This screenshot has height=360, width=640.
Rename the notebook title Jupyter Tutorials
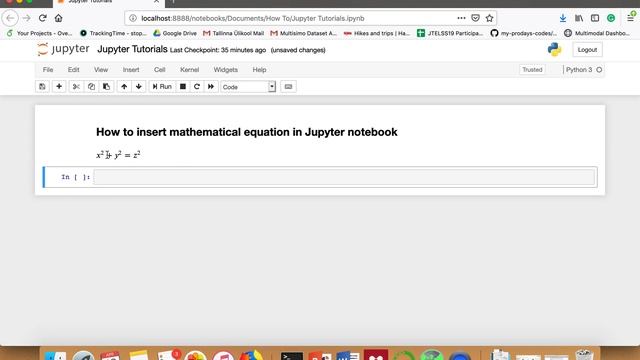click(132, 49)
